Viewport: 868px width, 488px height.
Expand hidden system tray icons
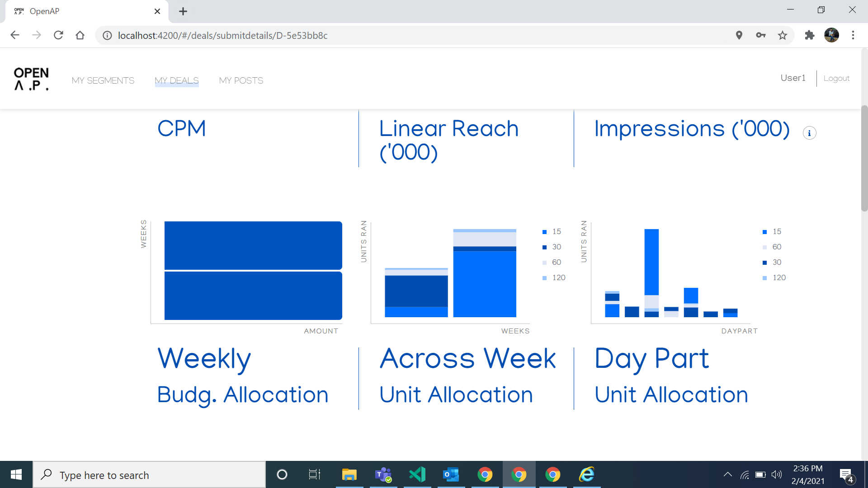coord(727,474)
